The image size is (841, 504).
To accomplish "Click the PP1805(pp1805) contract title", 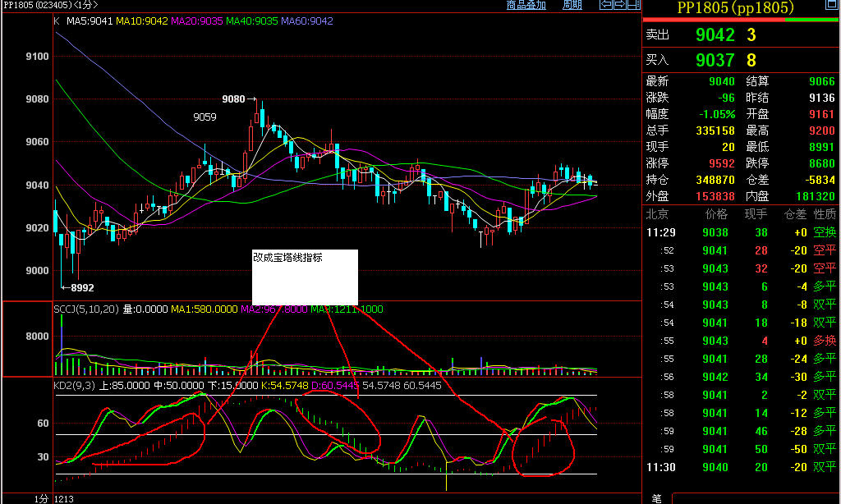I will pyautogui.click(x=735, y=7).
